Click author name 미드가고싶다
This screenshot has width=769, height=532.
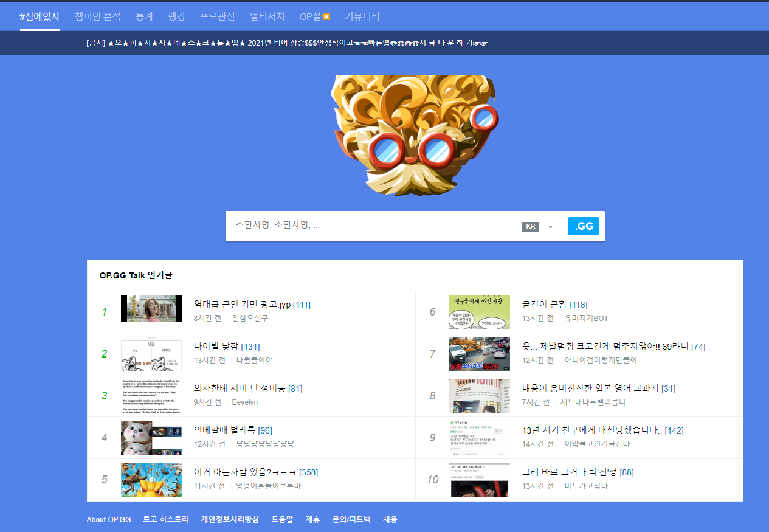(586, 486)
